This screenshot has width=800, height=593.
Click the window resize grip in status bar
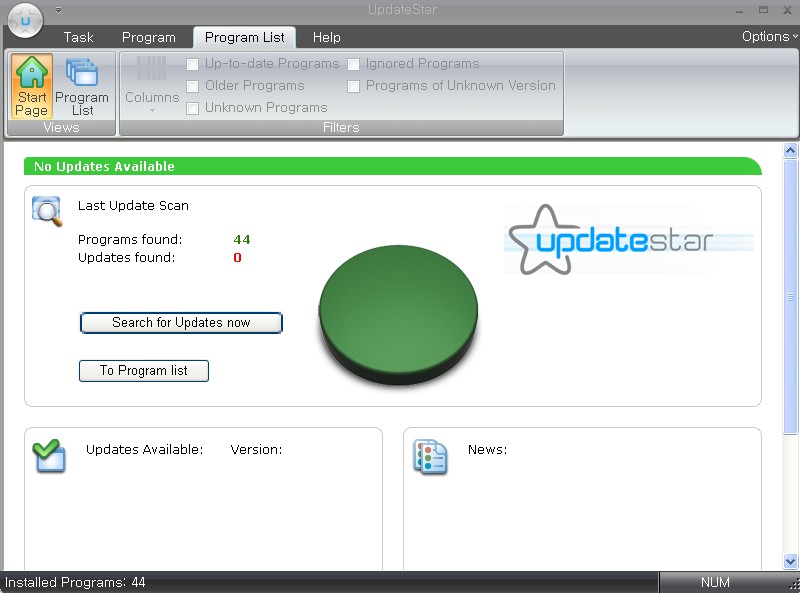click(794, 586)
